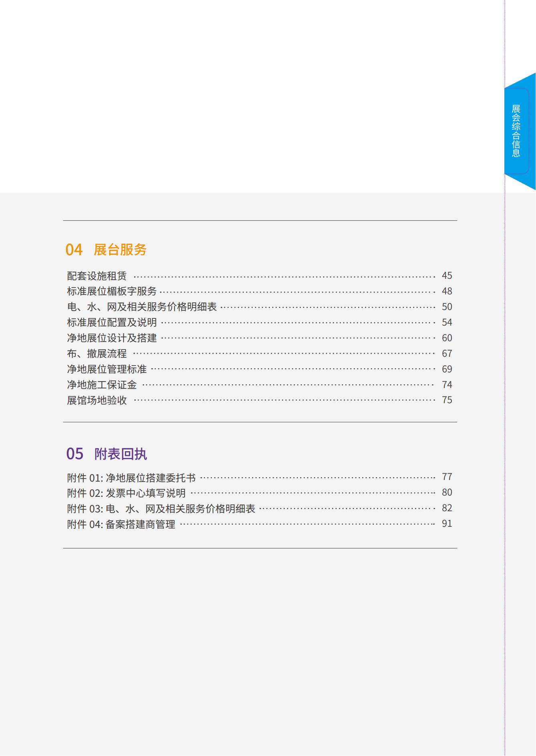Go to 标准展位配置及说明 entry
This screenshot has height=756, width=536.
(112, 322)
